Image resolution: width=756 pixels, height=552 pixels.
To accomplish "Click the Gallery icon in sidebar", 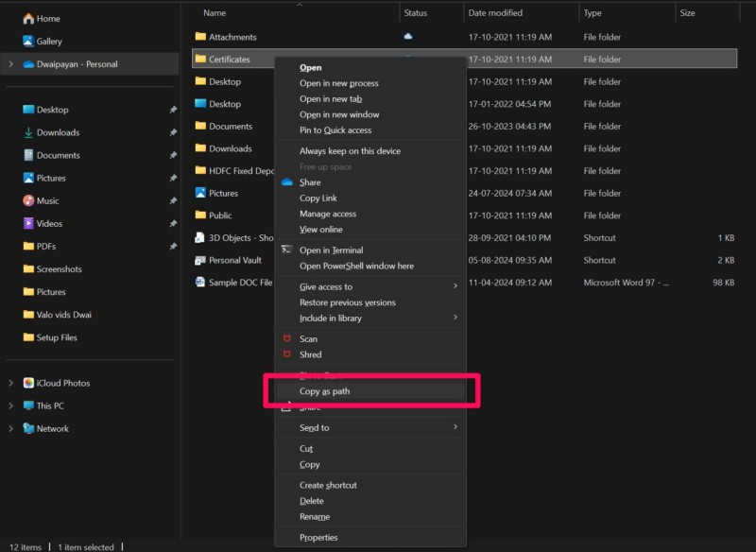I will pos(28,42).
